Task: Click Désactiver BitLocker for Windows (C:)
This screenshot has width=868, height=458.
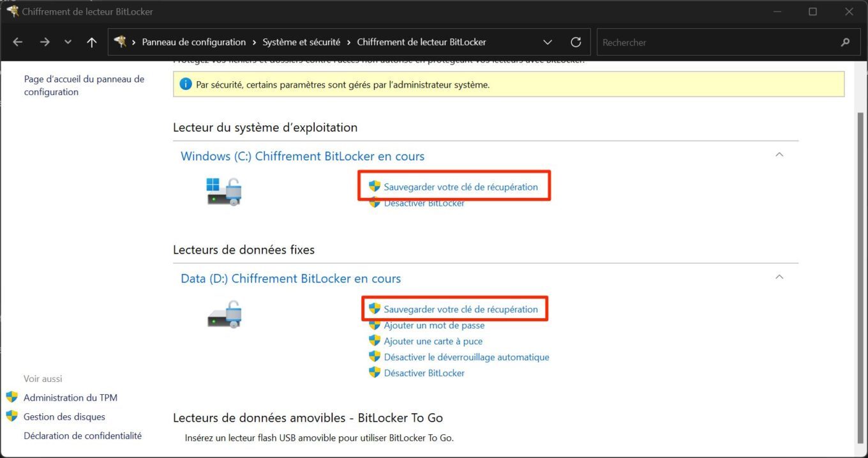Action: coord(424,203)
